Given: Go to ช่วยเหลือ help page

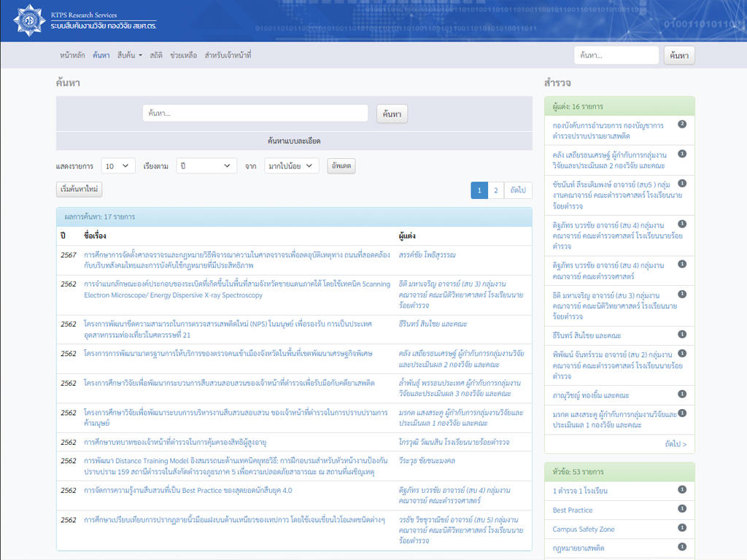Looking at the screenshot, I should [x=183, y=55].
